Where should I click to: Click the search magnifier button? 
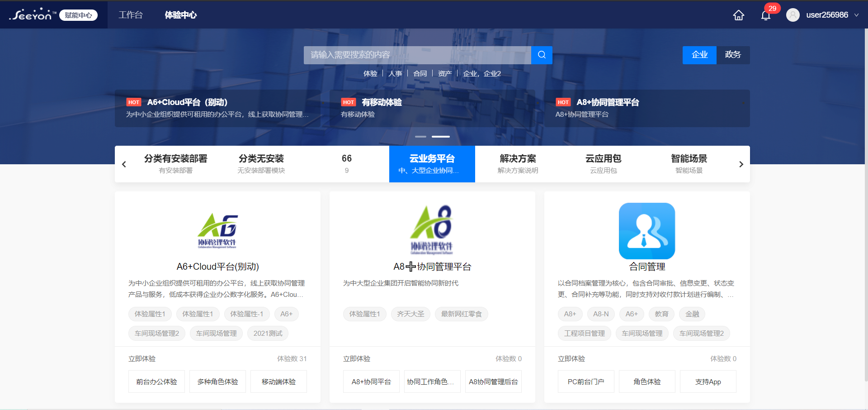[542, 55]
